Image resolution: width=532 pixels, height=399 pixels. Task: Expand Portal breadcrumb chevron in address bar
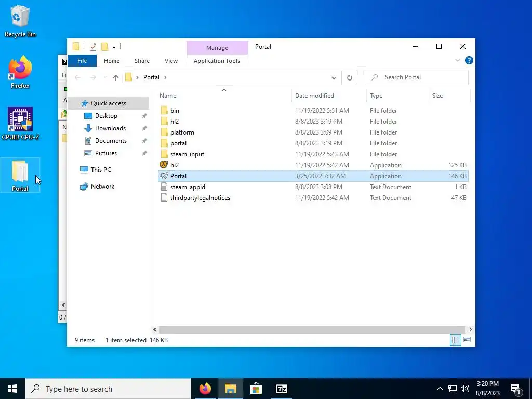(x=165, y=77)
